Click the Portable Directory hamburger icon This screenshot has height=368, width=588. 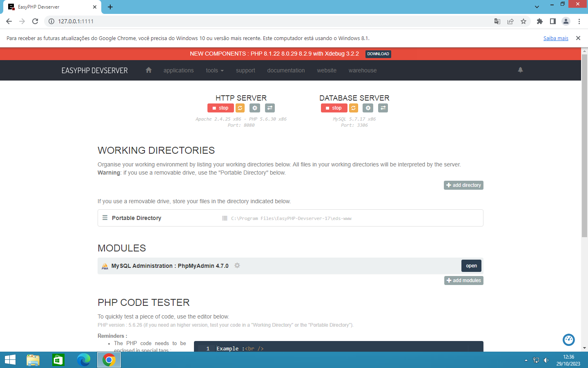tap(105, 218)
